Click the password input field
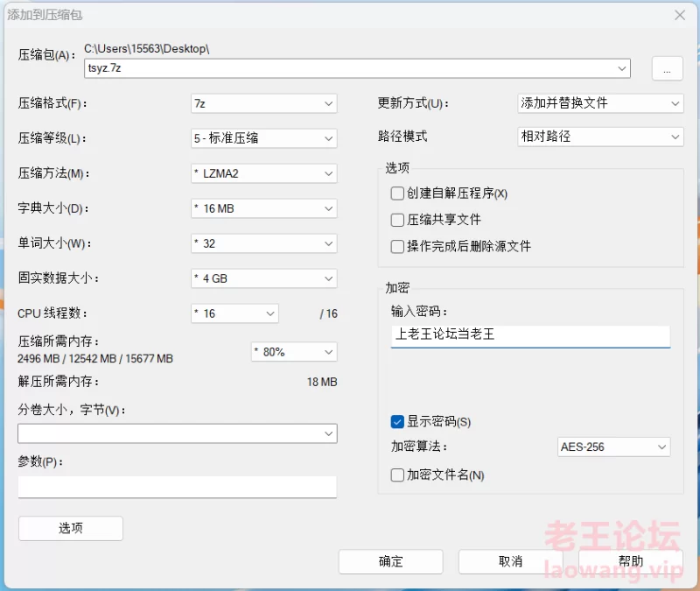 pyautogui.click(x=530, y=336)
